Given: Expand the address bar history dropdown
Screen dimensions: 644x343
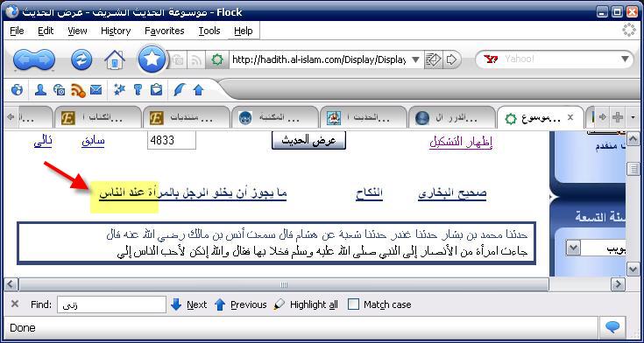Looking at the screenshot, I should [x=415, y=59].
